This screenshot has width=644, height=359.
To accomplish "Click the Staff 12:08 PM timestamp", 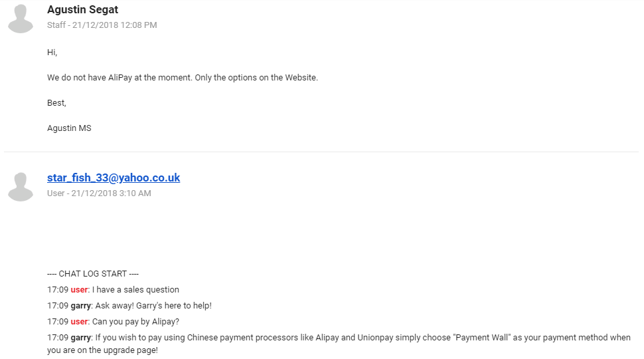I will [102, 25].
